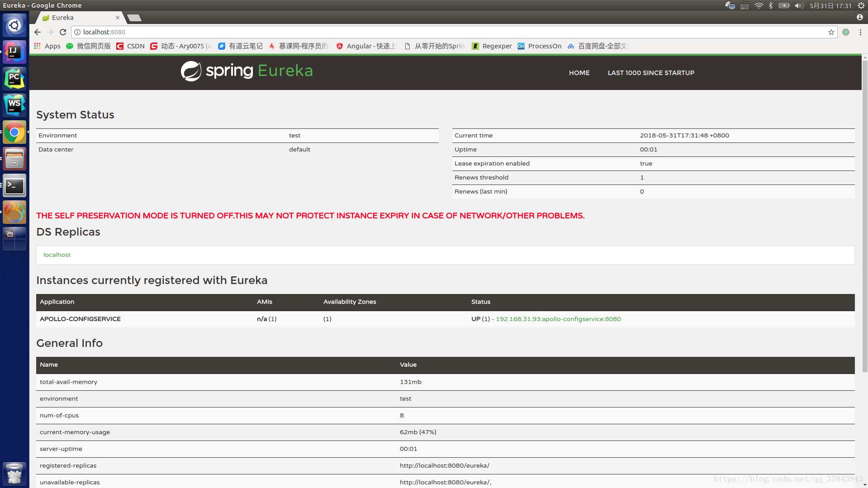The height and width of the screenshot is (488, 868).
Task: Open a new Chrome tab
Action: pyautogui.click(x=134, y=18)
